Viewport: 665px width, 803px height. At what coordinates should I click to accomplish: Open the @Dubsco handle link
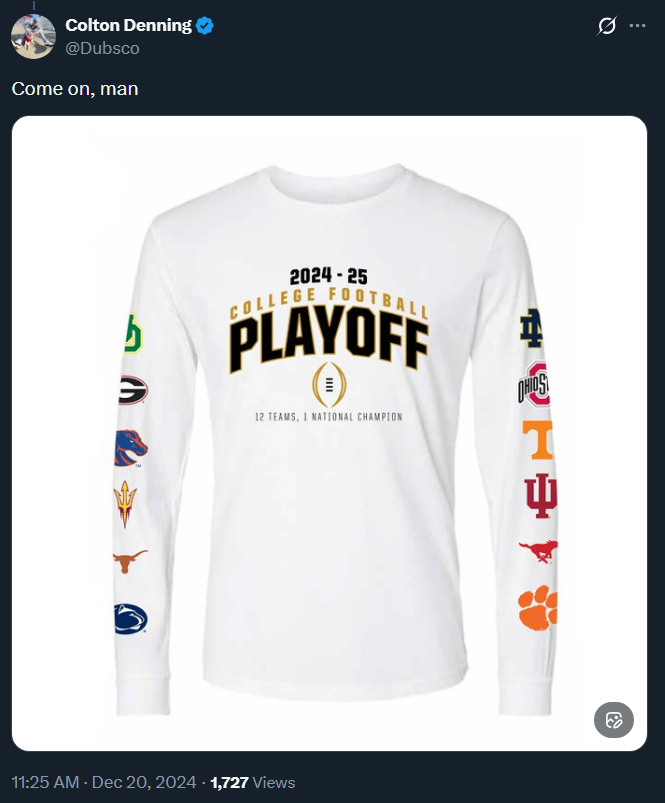click(x=102, y=47)
